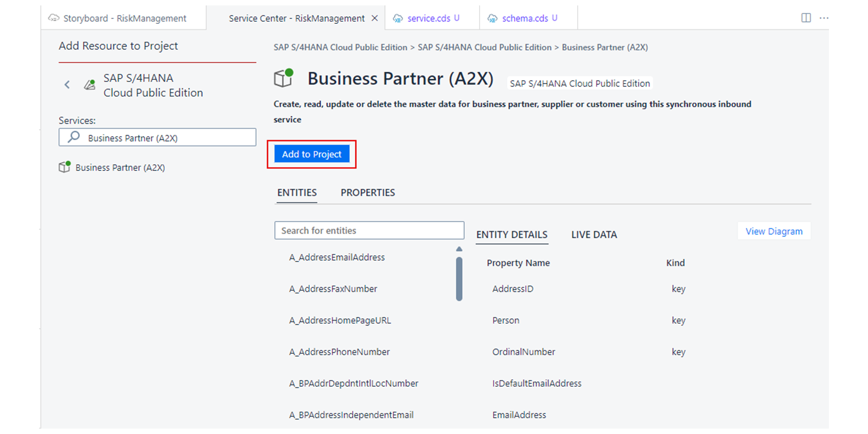Click the split editor layout icon
Screen dimensions: 868x434
coord(806,18)
